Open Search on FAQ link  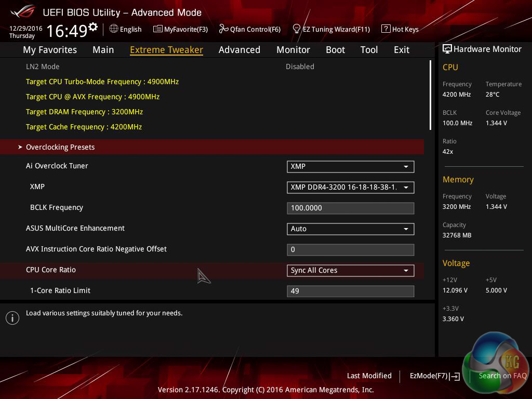502,376
